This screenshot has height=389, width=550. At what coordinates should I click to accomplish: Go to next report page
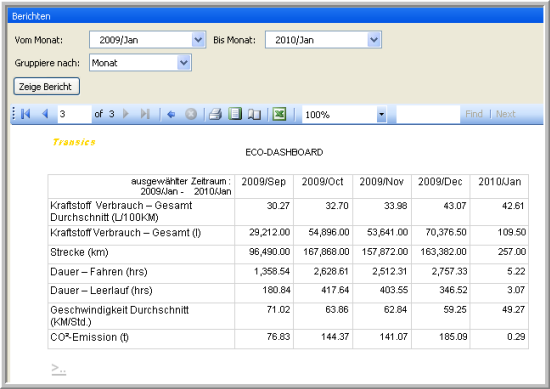click(126, 114)
